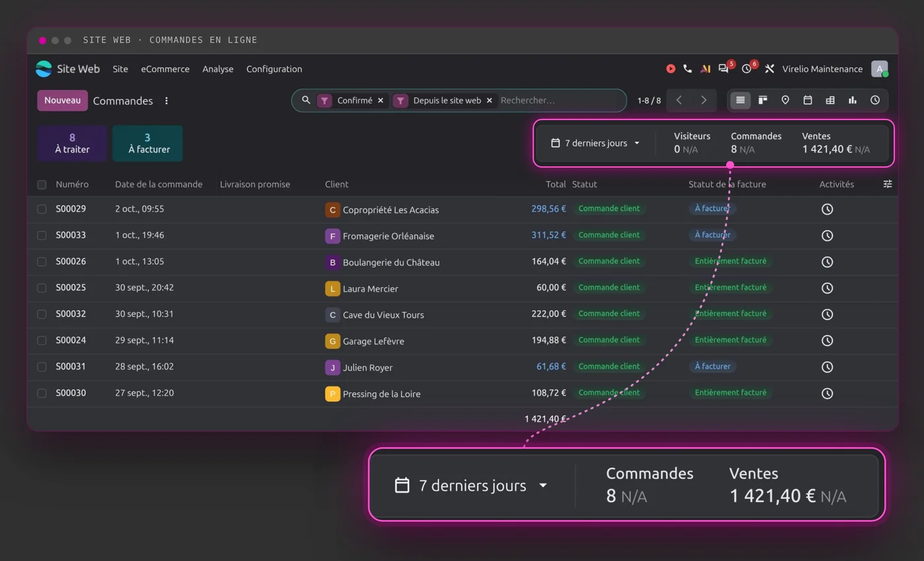Click the Rechercher search field

560,100
